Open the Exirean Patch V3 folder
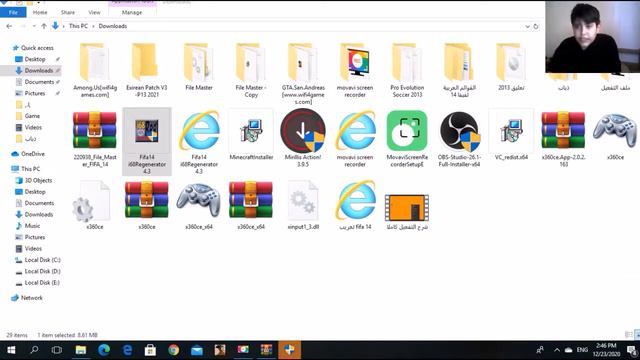The image size is (640, 360). pyautogui.click(x=147, y=70)
